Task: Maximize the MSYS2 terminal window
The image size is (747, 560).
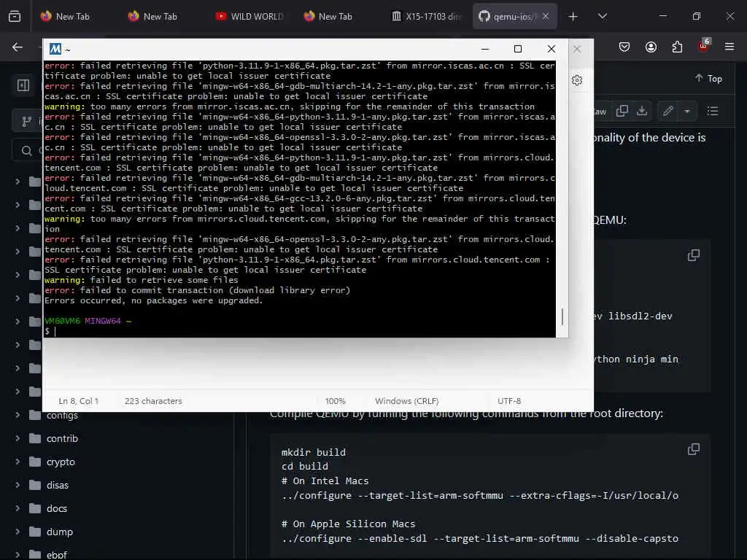Action: [x=518, y=49]
